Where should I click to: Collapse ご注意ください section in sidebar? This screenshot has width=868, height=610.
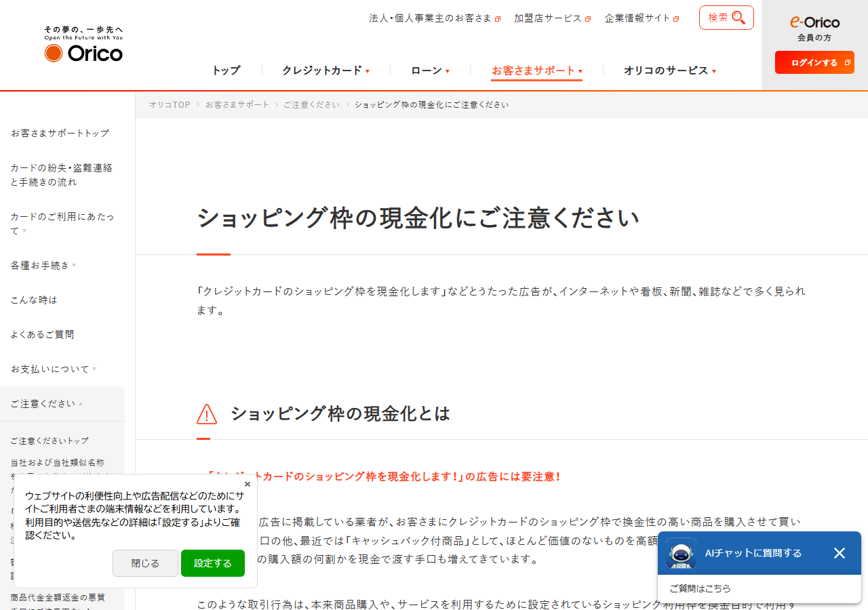point(47,404)
